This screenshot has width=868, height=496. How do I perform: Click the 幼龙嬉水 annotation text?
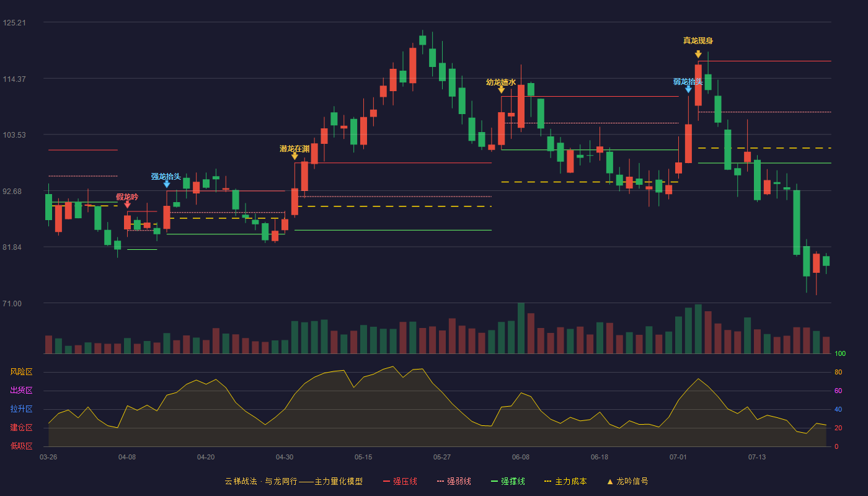tap(501, 82)
